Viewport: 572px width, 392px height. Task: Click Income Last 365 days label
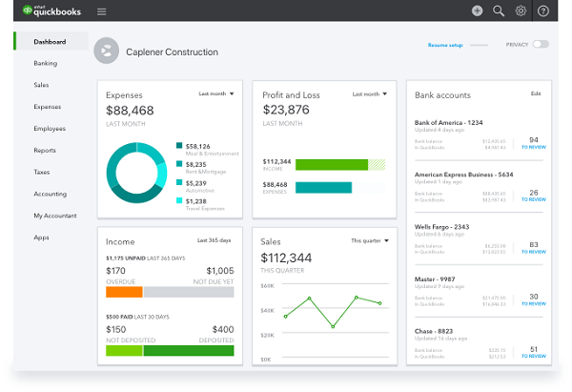pyautogui.click(x=214, y=240)
